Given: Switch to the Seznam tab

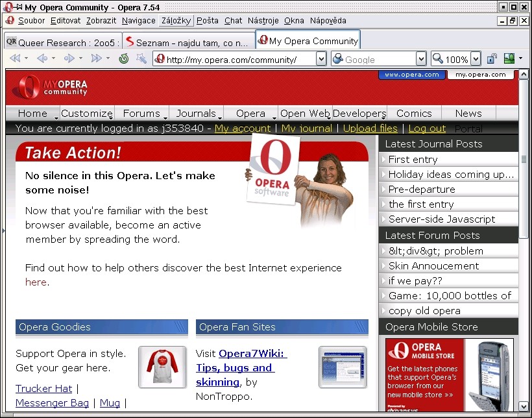Looking at the screenshot, I should (x=189, y=42).
